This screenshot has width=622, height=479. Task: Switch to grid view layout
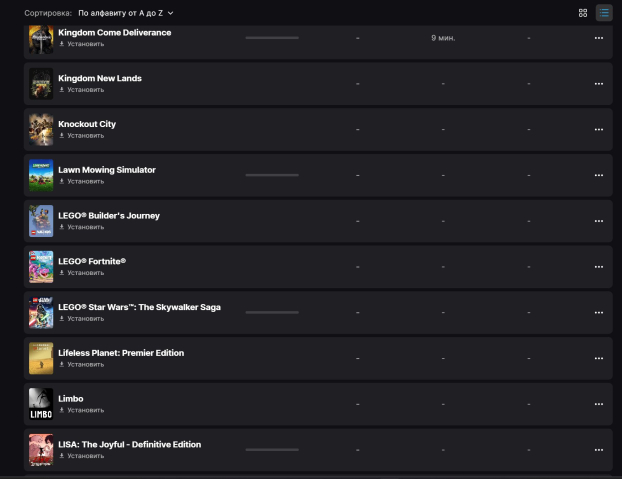tap(583, 13)
